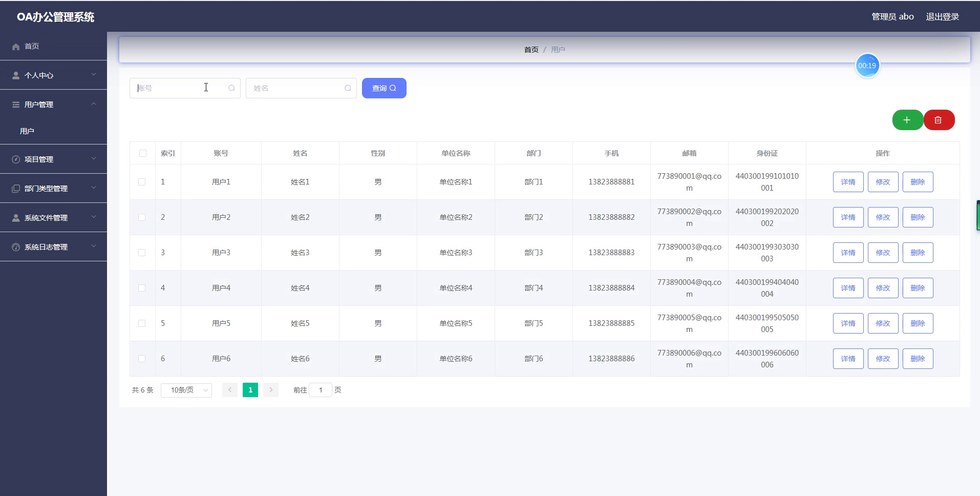Focus the 姓名 search input

click(x=301, y=88)
